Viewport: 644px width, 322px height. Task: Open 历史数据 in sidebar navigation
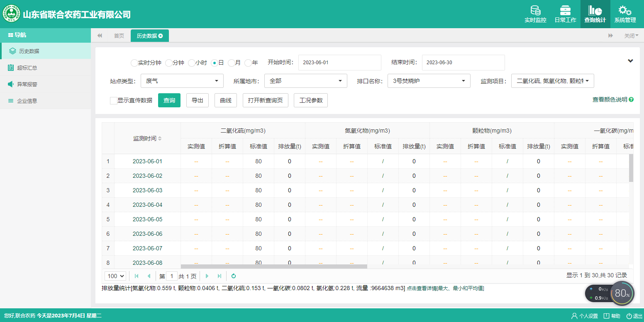tap(46, 51)
